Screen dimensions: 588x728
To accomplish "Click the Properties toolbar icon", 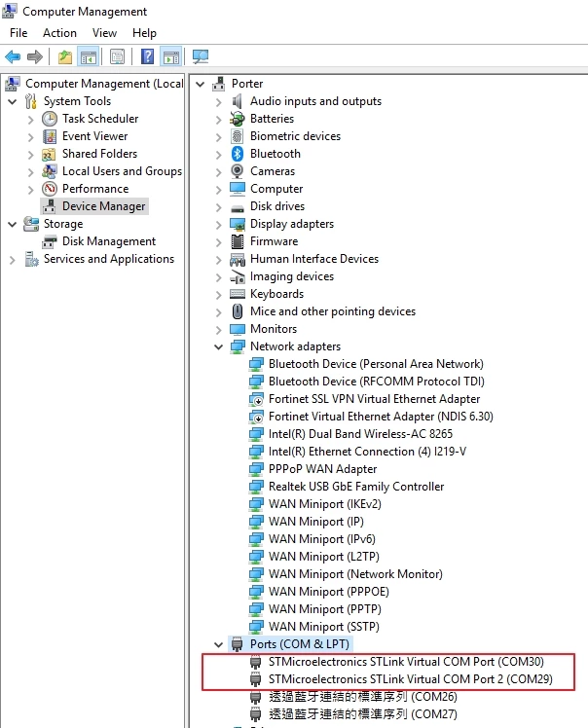I will [117, 57].
